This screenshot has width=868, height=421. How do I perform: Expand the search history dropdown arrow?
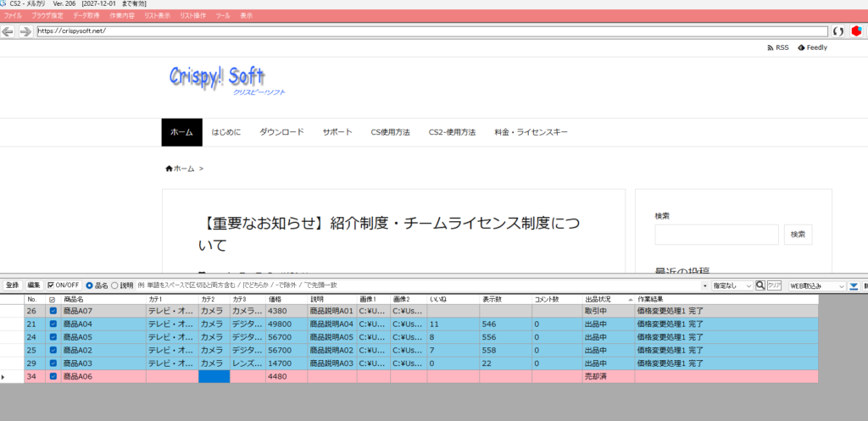pos(704,285)
